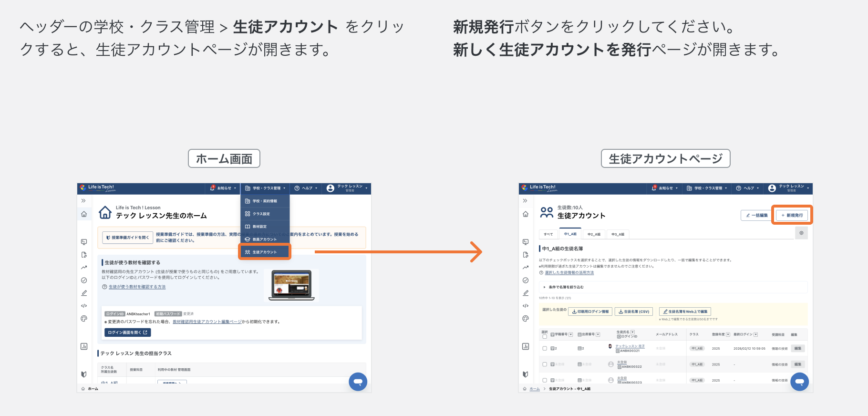Select 学校・契約情報 in the open menu
Image resolution: width=868 pixels, height=416 pixels.
265,201
